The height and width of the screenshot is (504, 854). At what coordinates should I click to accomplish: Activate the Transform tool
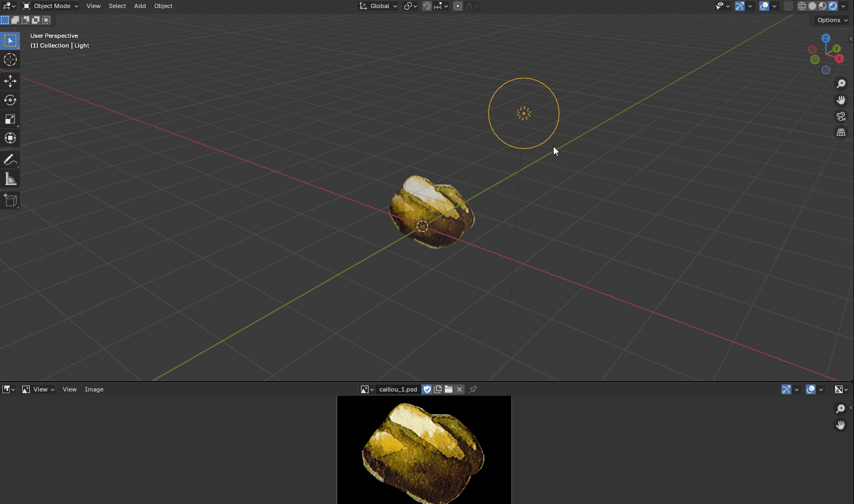[10, 138]
